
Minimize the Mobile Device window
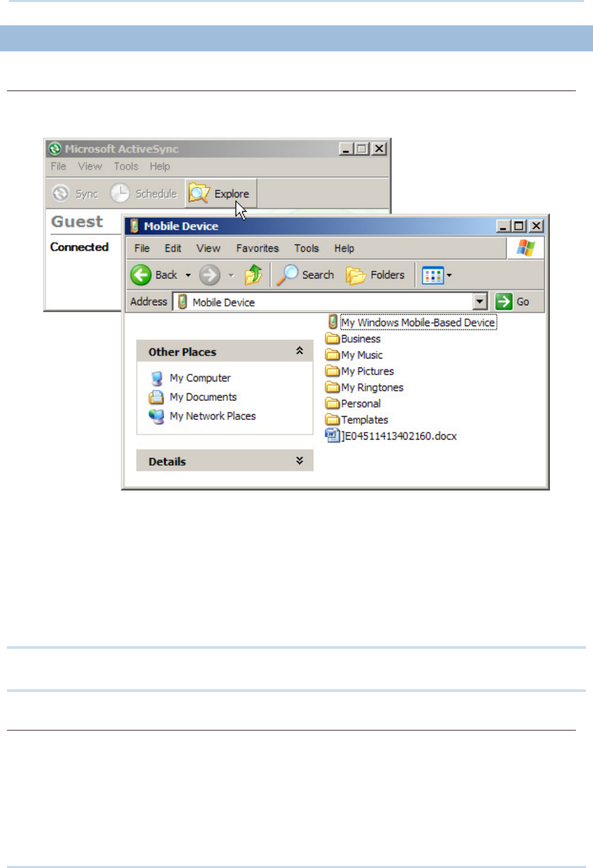tap(504, 226)
